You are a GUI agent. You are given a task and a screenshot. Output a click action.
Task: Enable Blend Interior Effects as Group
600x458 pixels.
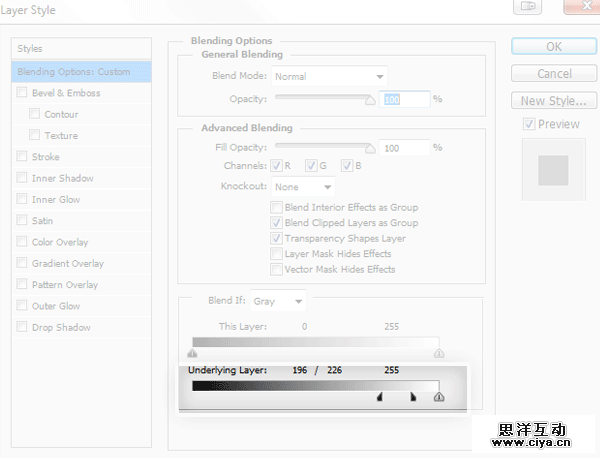coord(276,207)
